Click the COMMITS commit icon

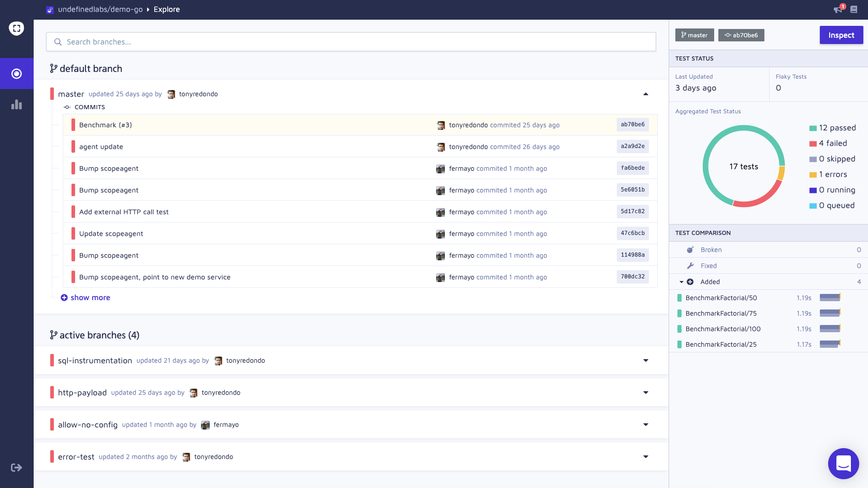[x=67, y=107]
